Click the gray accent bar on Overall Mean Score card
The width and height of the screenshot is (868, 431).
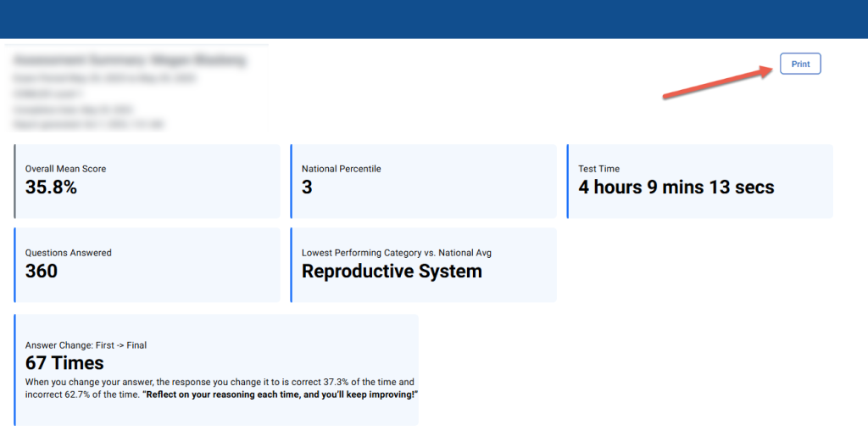point(15,182)
